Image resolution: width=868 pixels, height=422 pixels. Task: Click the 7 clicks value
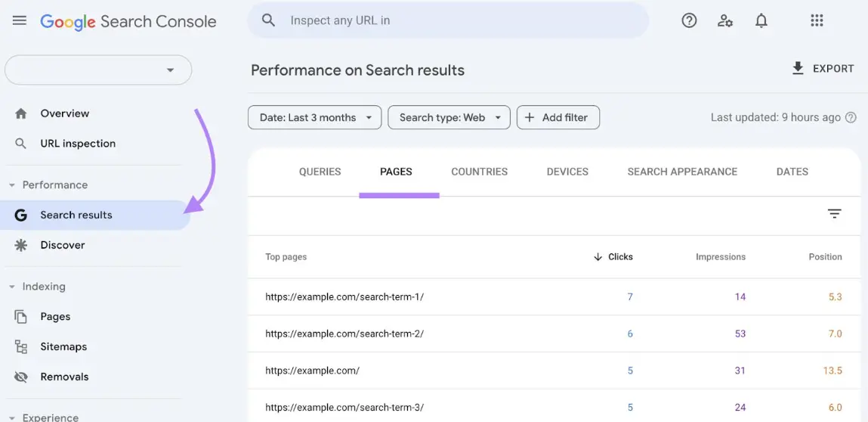click(630, 296)
